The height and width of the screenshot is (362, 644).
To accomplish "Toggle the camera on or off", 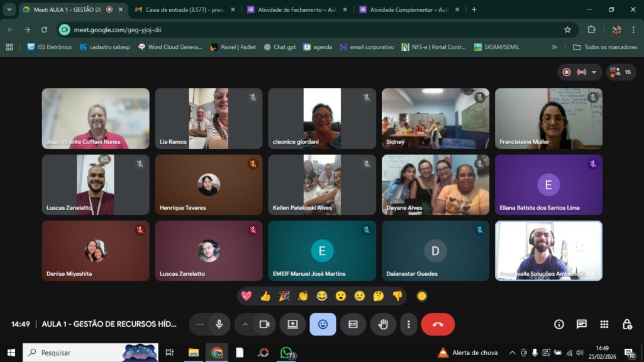I will click(x=264, y=324).
